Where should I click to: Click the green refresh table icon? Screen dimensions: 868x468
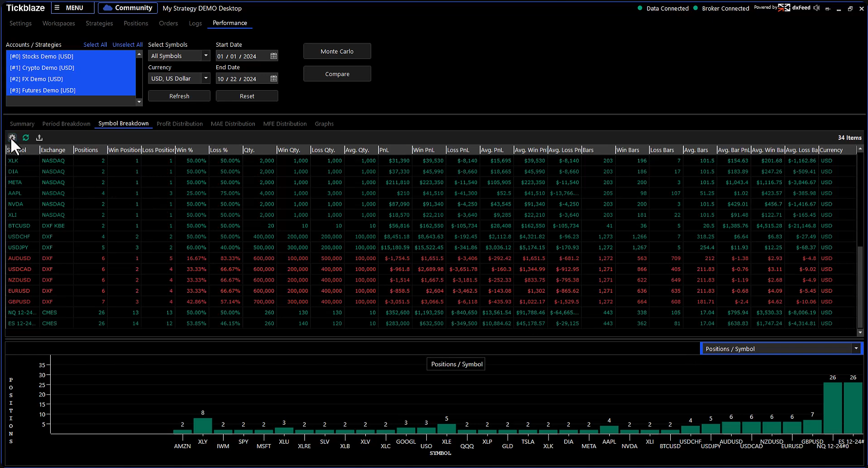click(26, 137)
